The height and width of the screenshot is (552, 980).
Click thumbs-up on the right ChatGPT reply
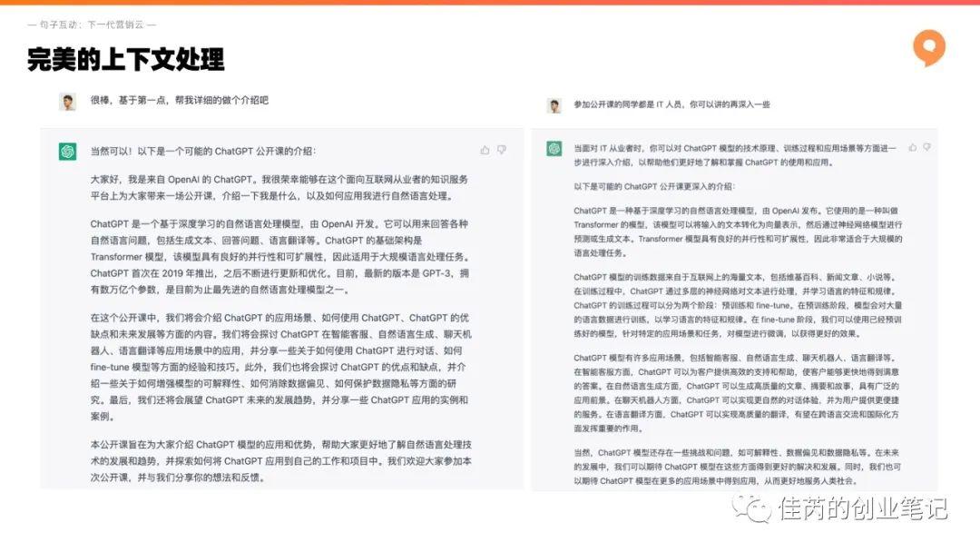[913, 148]
